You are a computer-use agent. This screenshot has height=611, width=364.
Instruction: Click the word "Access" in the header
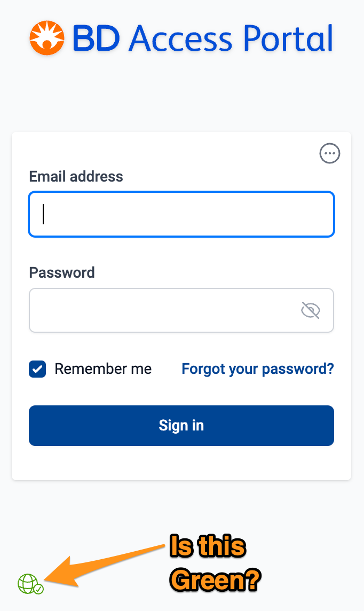[x=181, y=38]
